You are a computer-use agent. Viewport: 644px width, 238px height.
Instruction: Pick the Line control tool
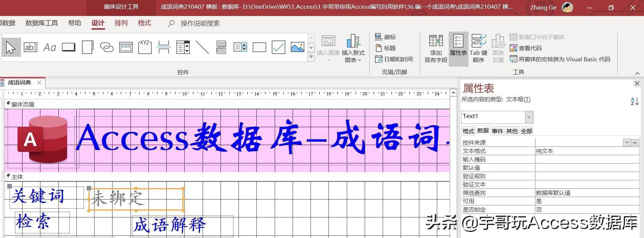tap(202, 48)
